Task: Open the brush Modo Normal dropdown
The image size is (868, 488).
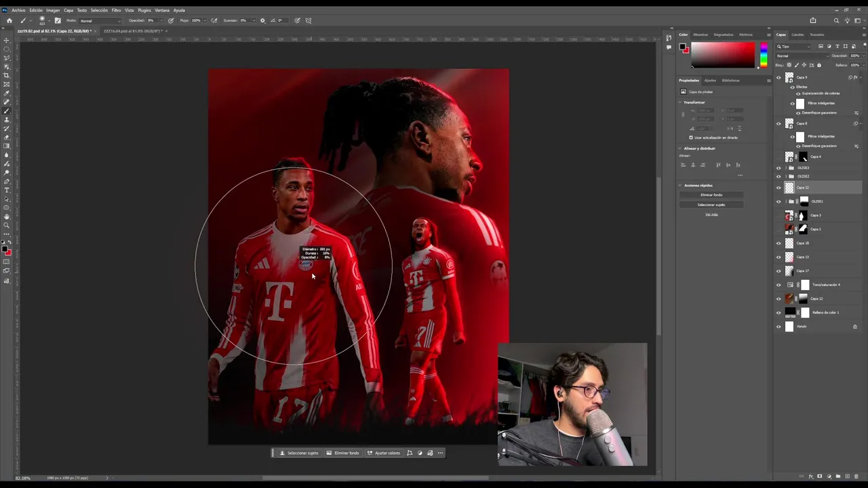Action: click(x=100, y=20)
